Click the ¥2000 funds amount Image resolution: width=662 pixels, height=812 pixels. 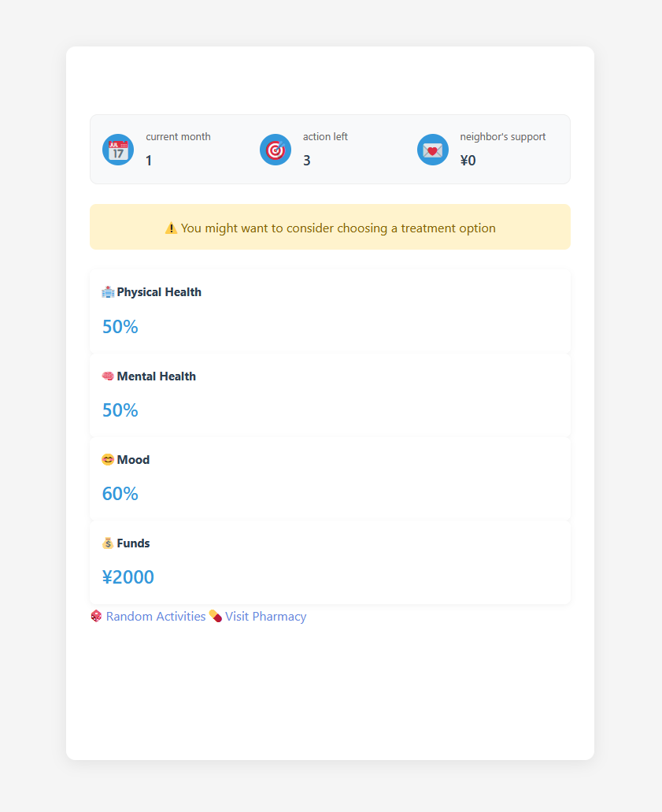tap(128, 577)
